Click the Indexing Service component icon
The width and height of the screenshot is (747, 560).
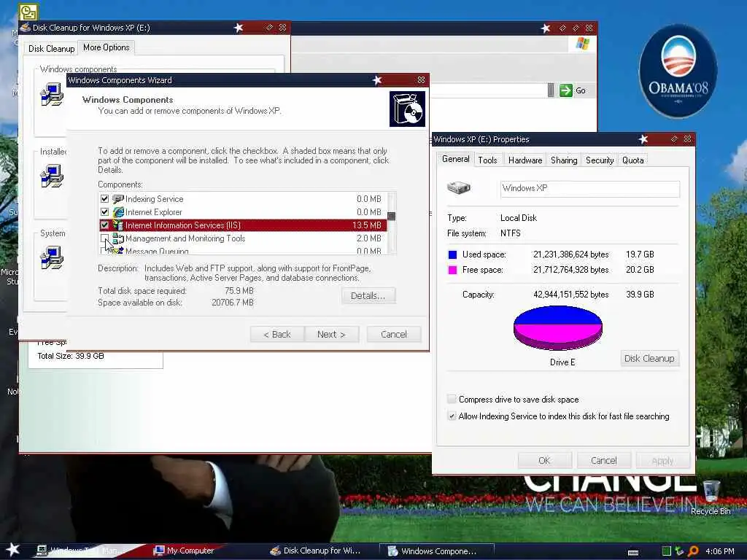[117, 199]
